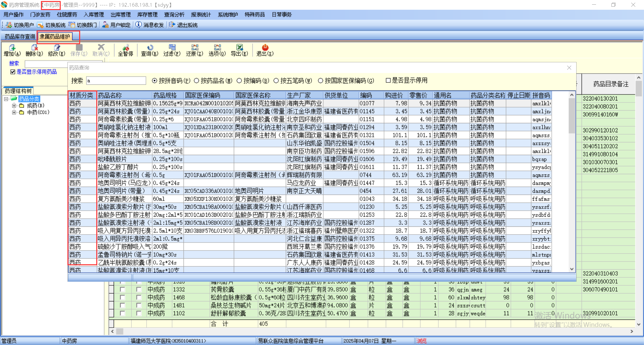The image size is (644, 345).
Task: Click the 桑枝总生物碱片 cell in background table
Action: (234, 305)
